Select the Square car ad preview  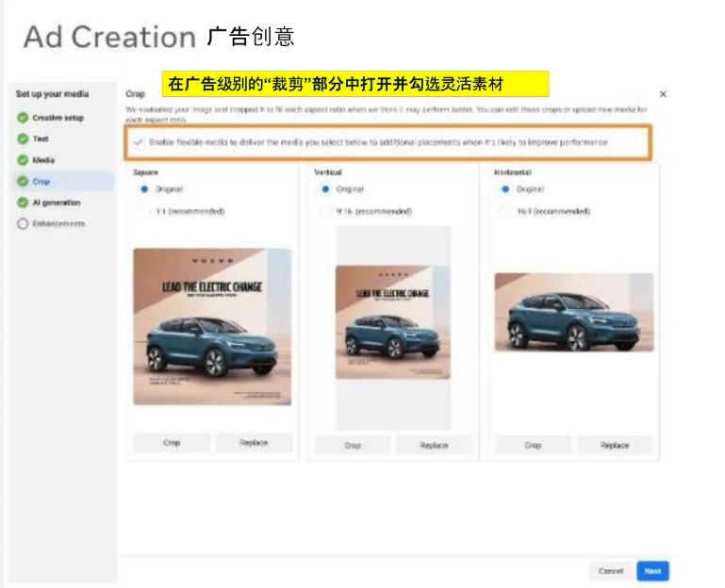212,327
